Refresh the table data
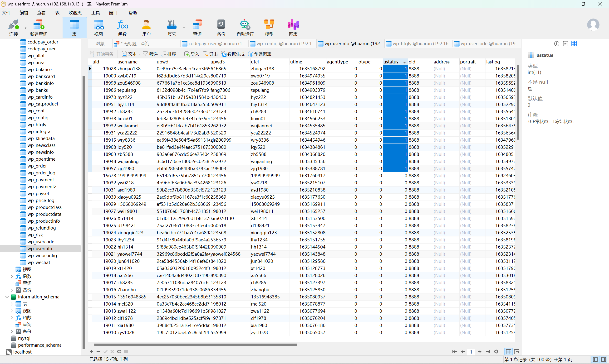 (x=119, y=351)
